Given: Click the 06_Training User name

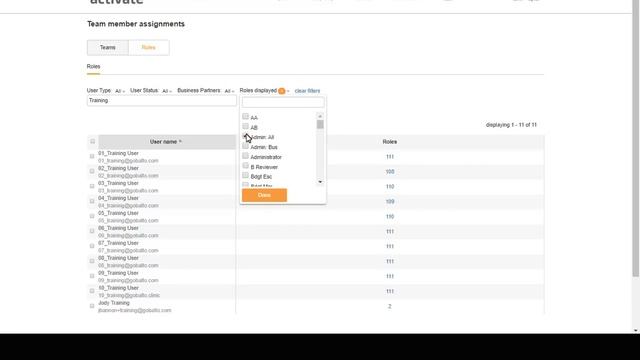Looking at the screenshot, I should 118,228.
